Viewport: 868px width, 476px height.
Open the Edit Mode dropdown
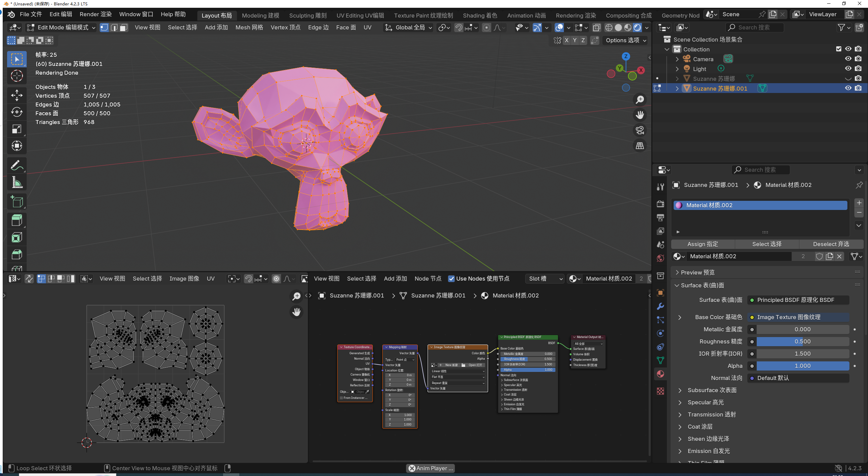tap(61, 27)
